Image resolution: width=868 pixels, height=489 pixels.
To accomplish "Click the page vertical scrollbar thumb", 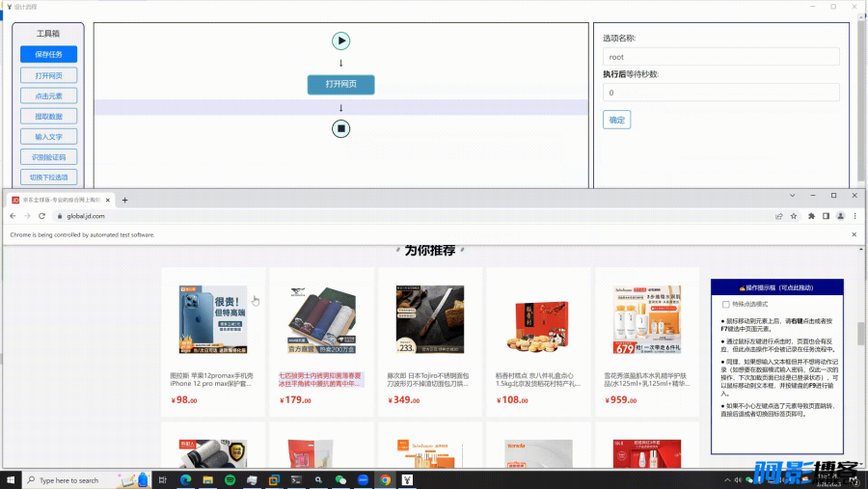I will coord(863,335).
